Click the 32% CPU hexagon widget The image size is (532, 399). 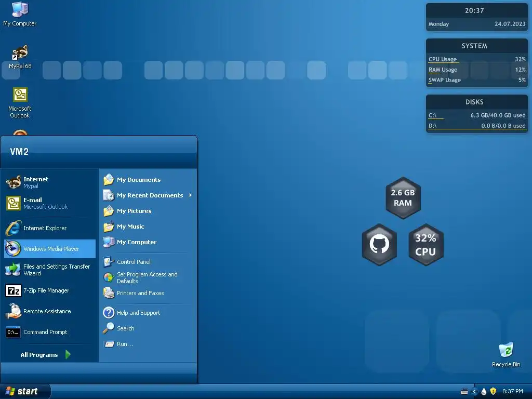click(x=426, y=244)
